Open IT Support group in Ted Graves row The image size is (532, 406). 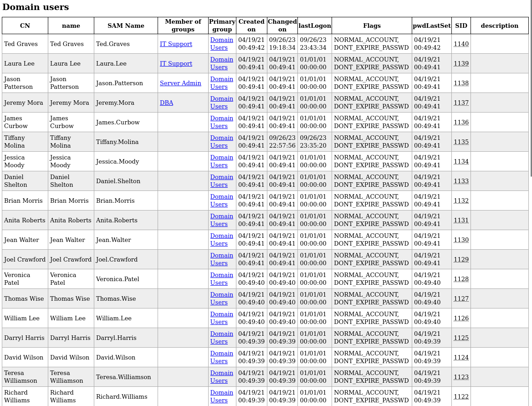tap(176, 44)
